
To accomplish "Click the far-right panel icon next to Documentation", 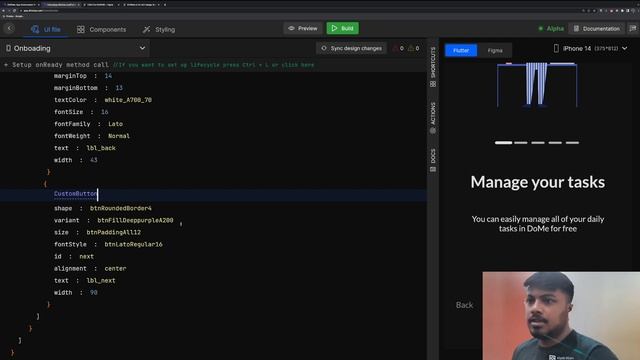I will point(633,29).
